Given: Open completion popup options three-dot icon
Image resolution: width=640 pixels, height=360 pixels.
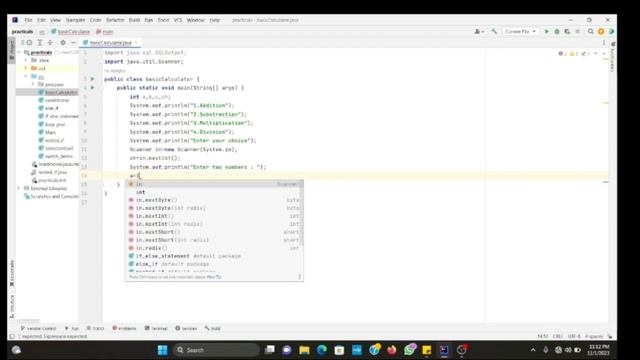Looking at the screenshot, I should [300, 276].
